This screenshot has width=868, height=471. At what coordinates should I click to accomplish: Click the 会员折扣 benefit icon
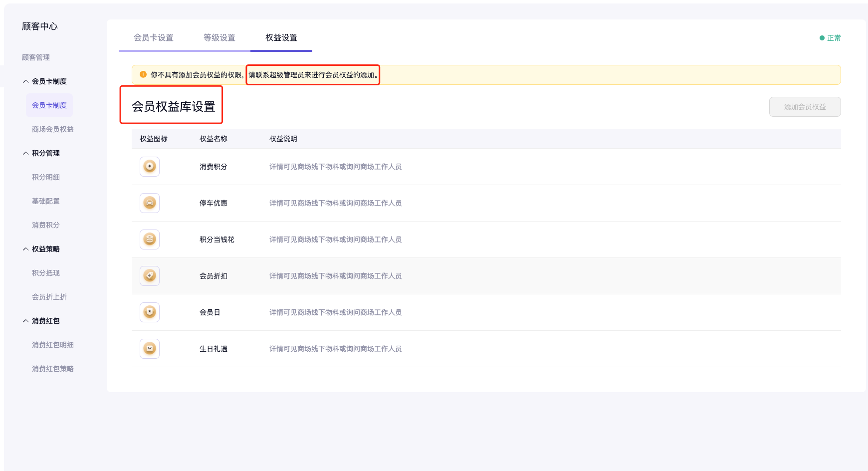(x=150, y=276)
